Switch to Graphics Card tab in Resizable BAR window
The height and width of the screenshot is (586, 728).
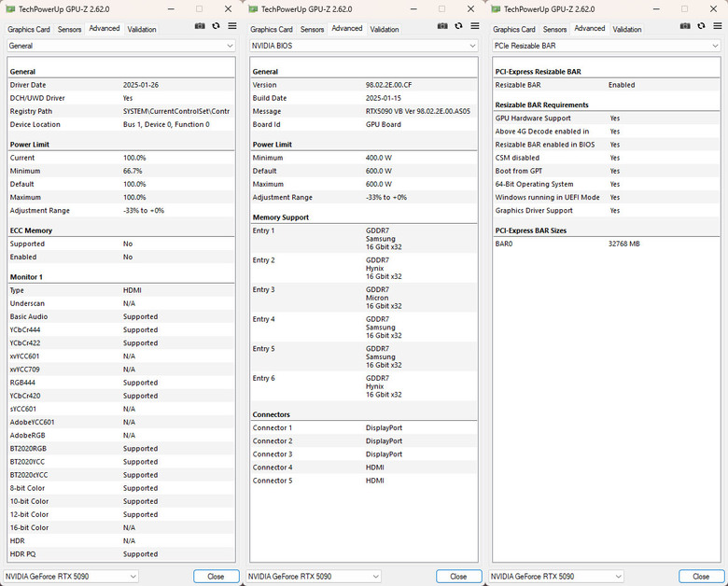(x=514, y=29)
